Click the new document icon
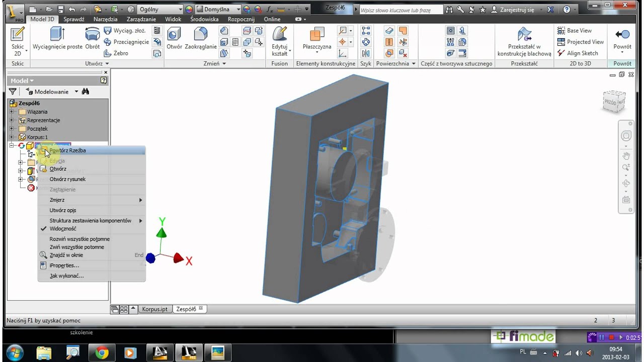The width and height of the screenshot is (644, 362). click(x=33, y=10)
